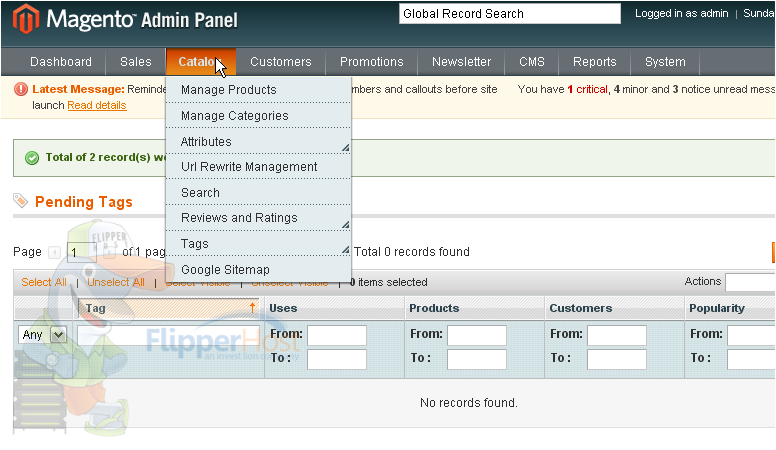The image size is (776, 450).
Task: Click the 'Total 0 records found' text
Action: [x=412, y=251]
